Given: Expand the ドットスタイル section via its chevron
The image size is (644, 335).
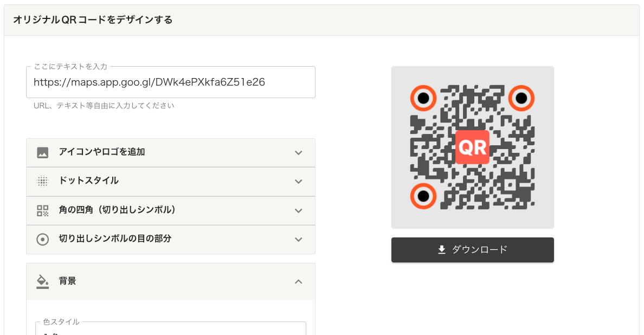Looking at the screenshot, I should click(298, 181).
